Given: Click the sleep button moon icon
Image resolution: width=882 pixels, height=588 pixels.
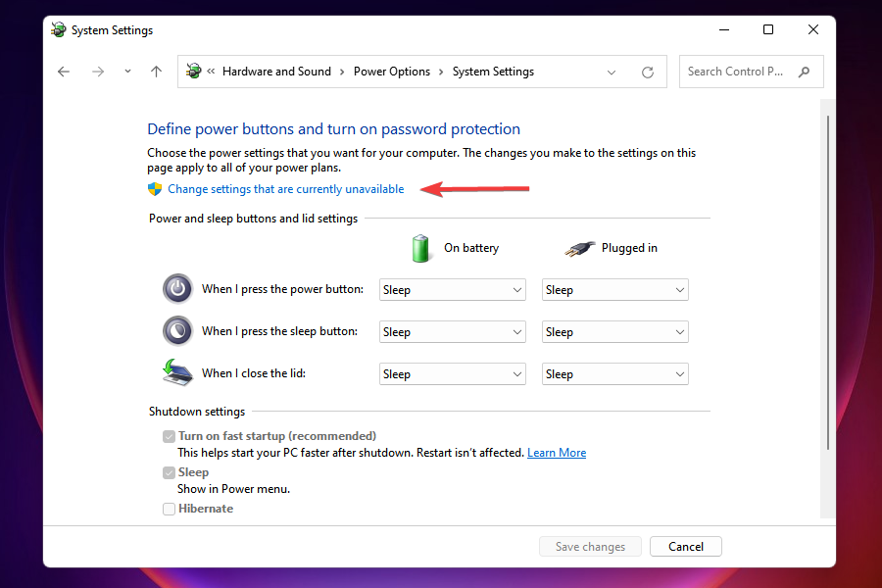Looking at the screenshot, I should click(x=177, y=331).
